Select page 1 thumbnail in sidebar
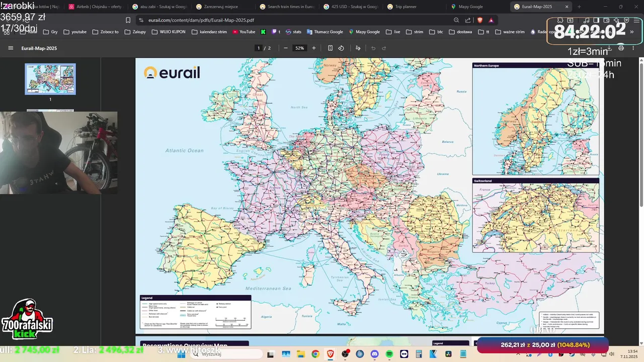The image size is (644, 362). click(x=50, y=79)
